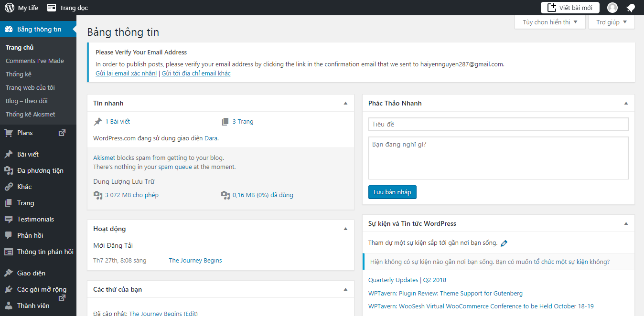Open the Thành viên users menu

point(33,305)
